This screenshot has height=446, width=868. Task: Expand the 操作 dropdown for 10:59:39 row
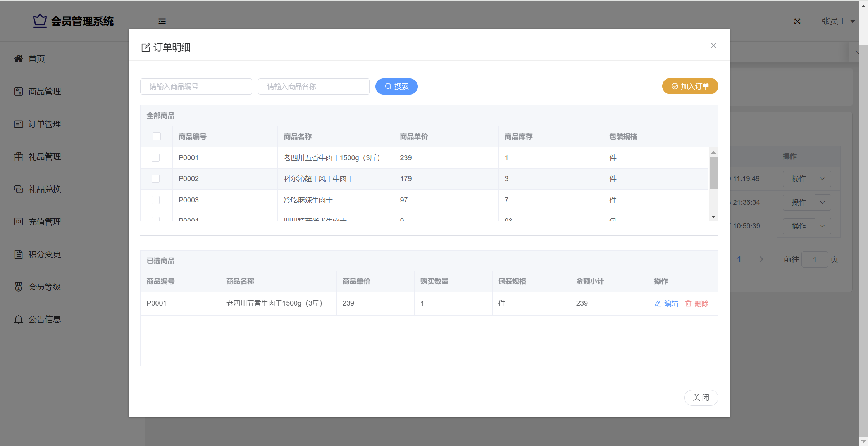click(822, 226)
